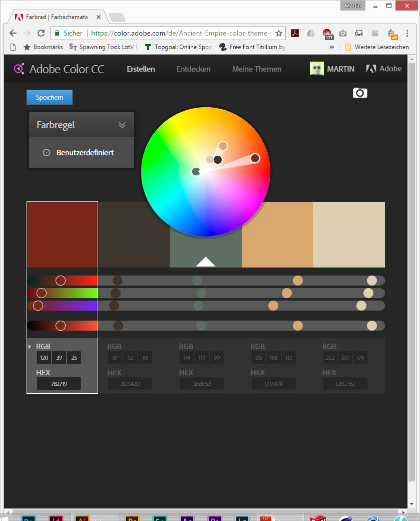This screenshot has height=521, width=420.
Task: Click the HEX field showing DECFB2
Action: 345,383
